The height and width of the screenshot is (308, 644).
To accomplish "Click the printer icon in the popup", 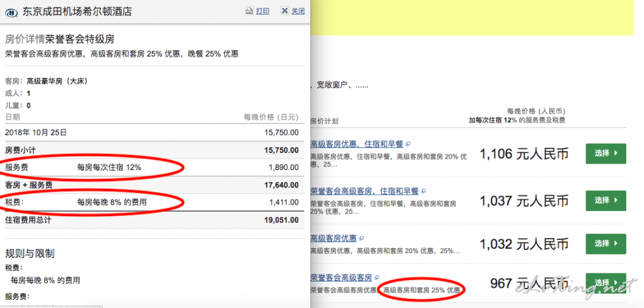I will point(249,11).
